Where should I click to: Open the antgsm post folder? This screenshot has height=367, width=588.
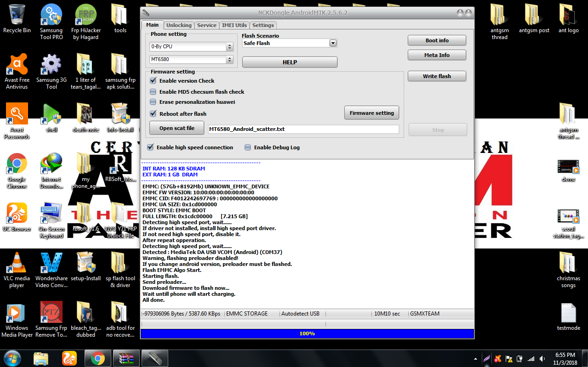(534, 19)
